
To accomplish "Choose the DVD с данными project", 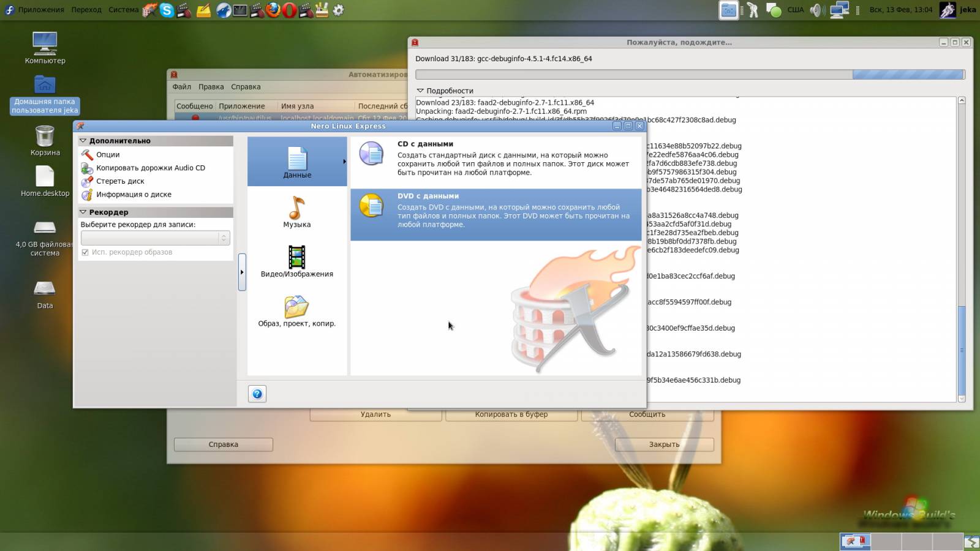I will coord(496,214).
